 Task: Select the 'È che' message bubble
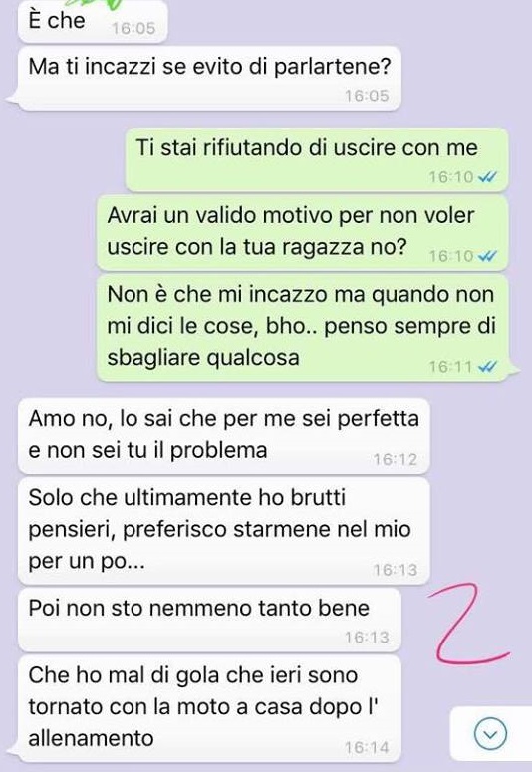(x=93, y=22)
